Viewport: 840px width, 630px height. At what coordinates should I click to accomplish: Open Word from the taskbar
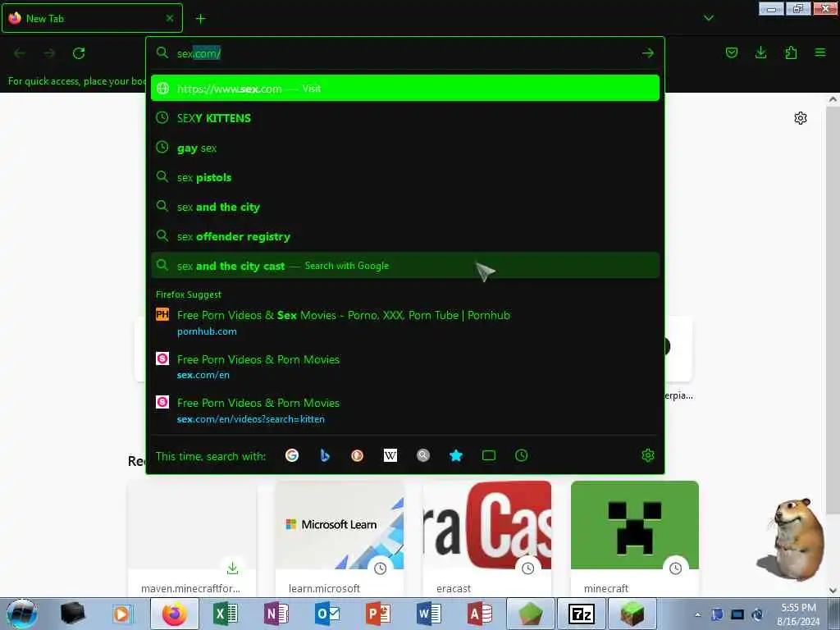pyautogui.click(x=429, y=614)
